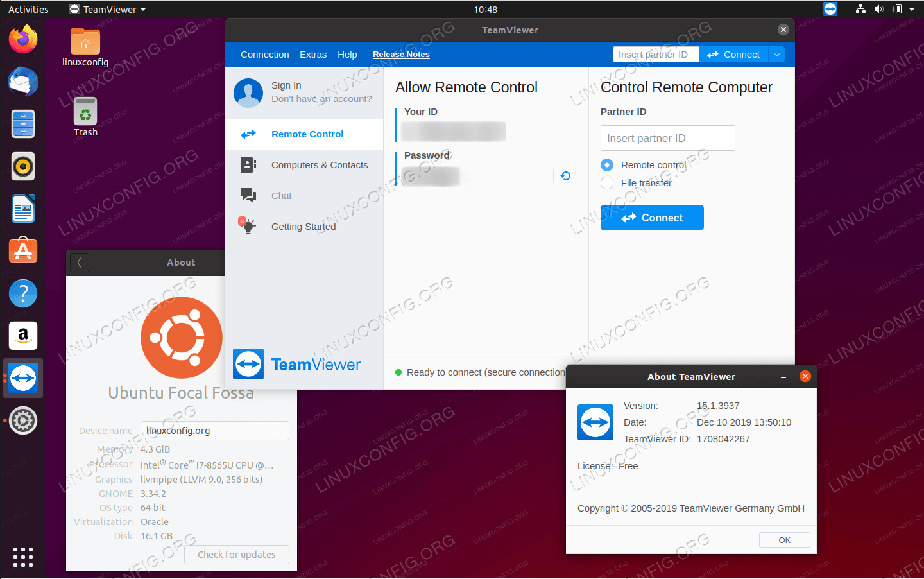This screenshot has height=579, width=924.
Task: Click Connect button in the top toolbar
Action: (x=734, y=55)
